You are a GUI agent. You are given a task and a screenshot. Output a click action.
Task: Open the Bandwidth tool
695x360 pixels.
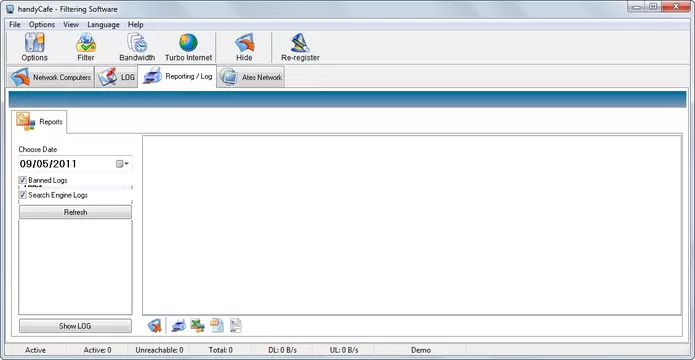(x=137, y=47)
